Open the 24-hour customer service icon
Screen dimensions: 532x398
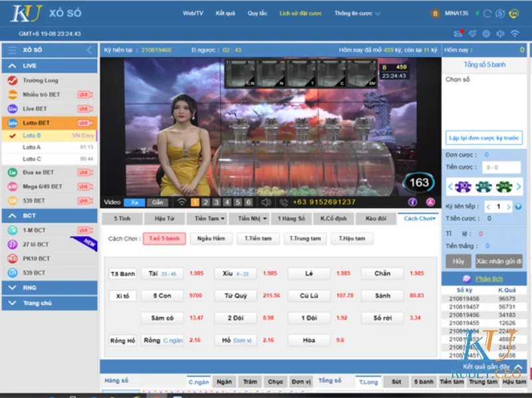click(514, 13)
